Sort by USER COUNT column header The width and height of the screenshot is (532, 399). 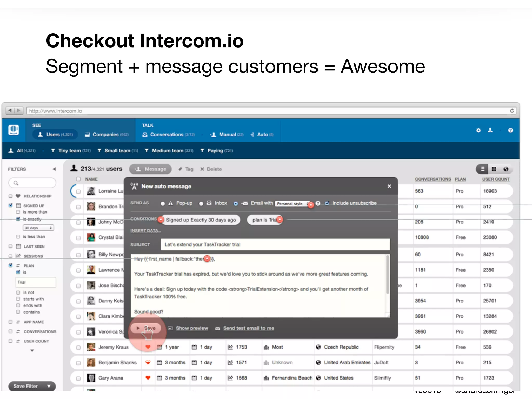496,179
